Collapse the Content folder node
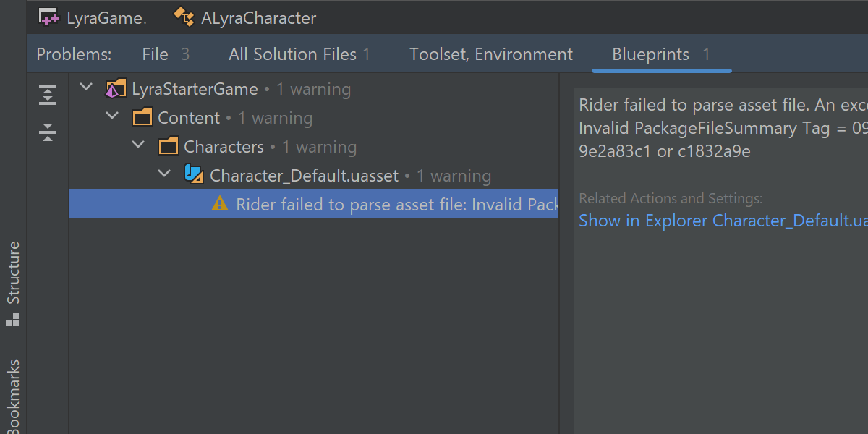868x434 pixels. click(113, 116)
